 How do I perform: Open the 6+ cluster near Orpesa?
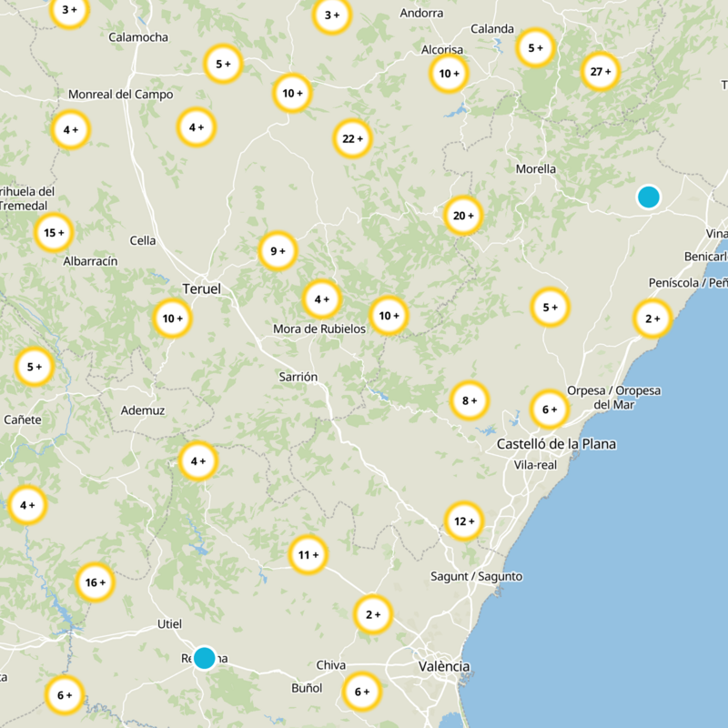point(550,409)
